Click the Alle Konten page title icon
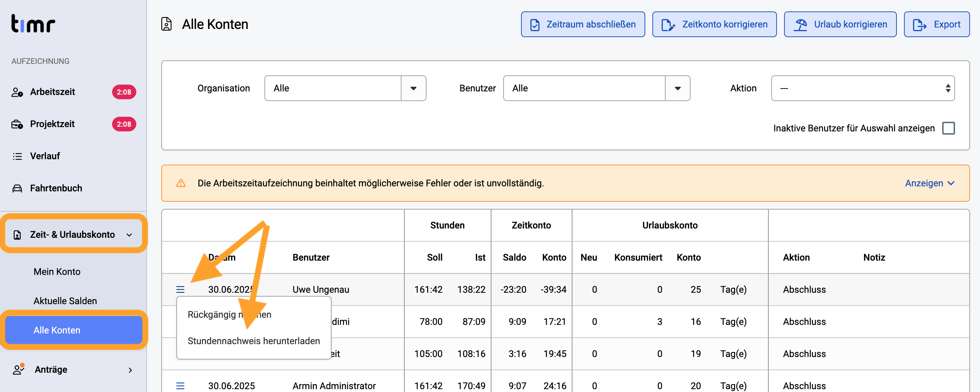The image size is (980, 392). click(x=166, y=24)
